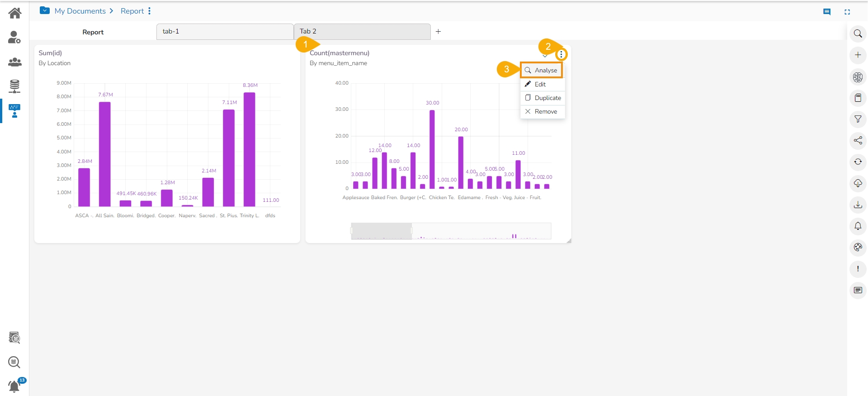Image resolution: width=868 pixels, height=396 pixels.
Task: Click the Sum(id) chart title
Action: pyautogui.click(x=50, y=53)
